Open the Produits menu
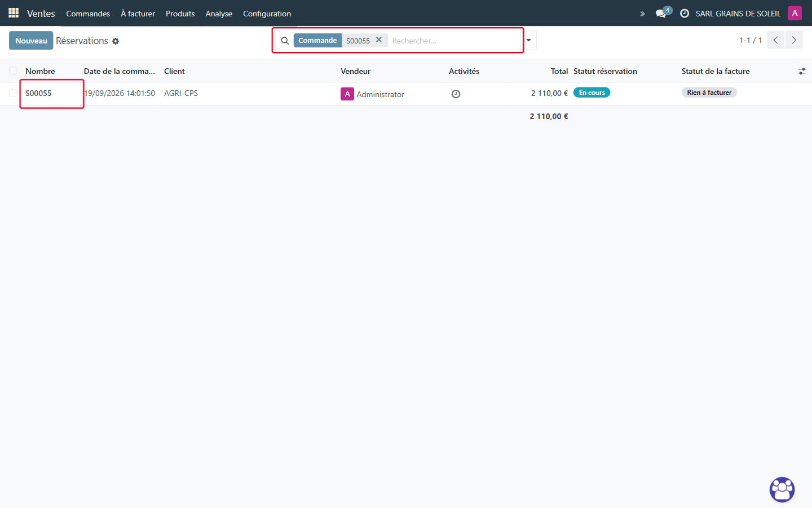The image size is (812, 508). coord(180,14)
